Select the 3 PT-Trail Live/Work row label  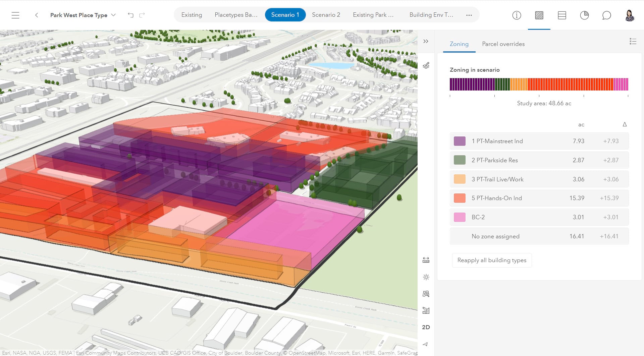coord(497,179)
